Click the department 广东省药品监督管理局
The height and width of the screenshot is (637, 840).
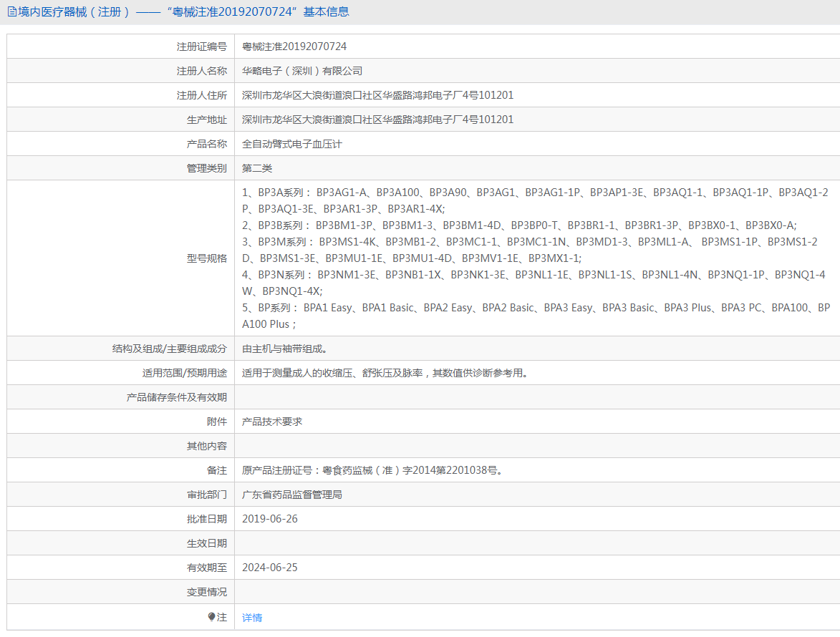point(292,495)
